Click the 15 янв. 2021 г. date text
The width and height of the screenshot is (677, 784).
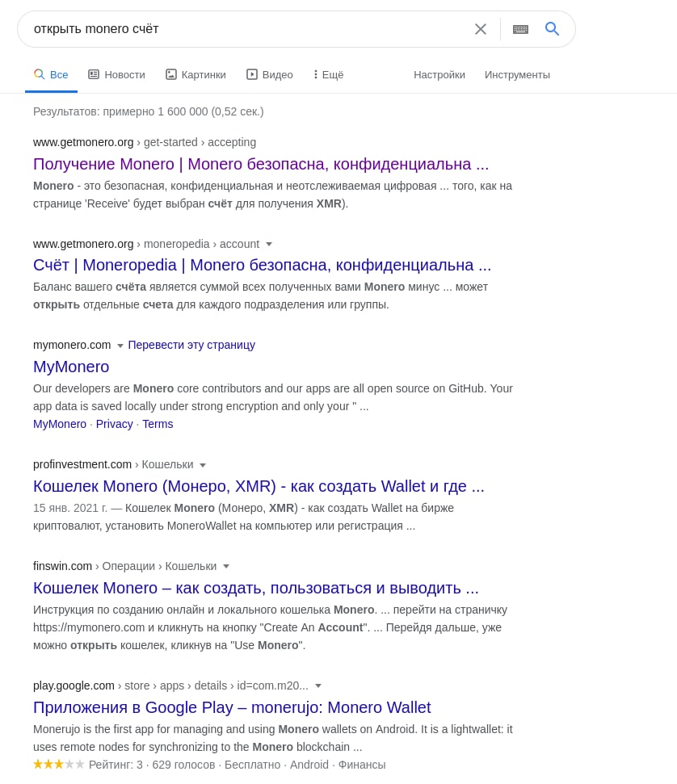(x=70, y=508)
